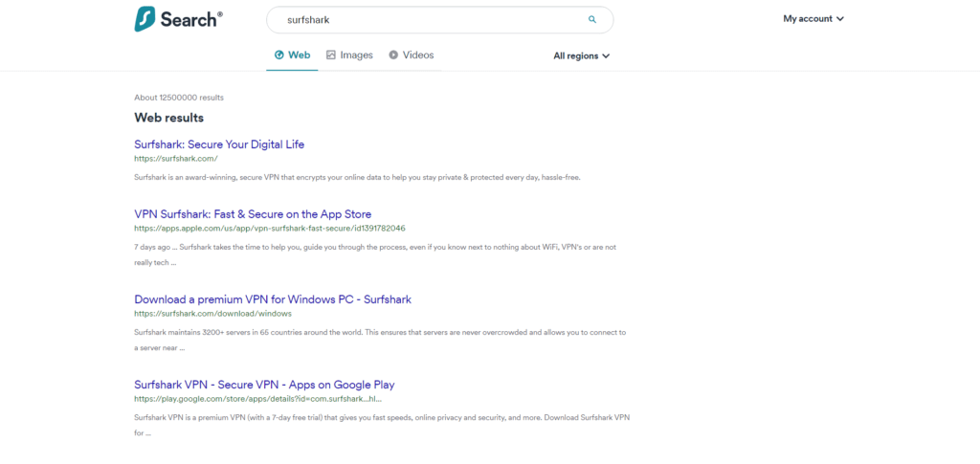The image size is (980, 464).
Task: Click the 'Web results' heading
Action: point(168,118)
